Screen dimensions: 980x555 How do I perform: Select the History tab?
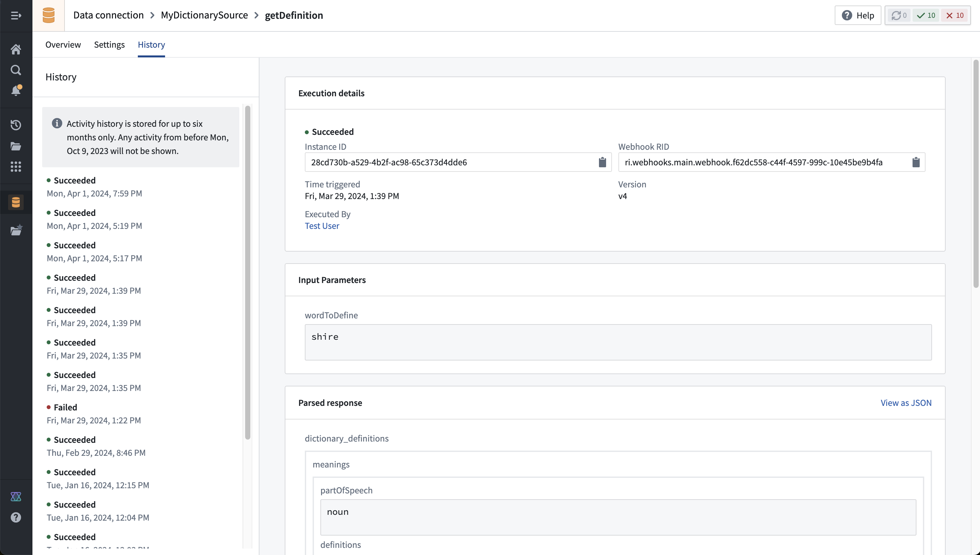[151, 45]
